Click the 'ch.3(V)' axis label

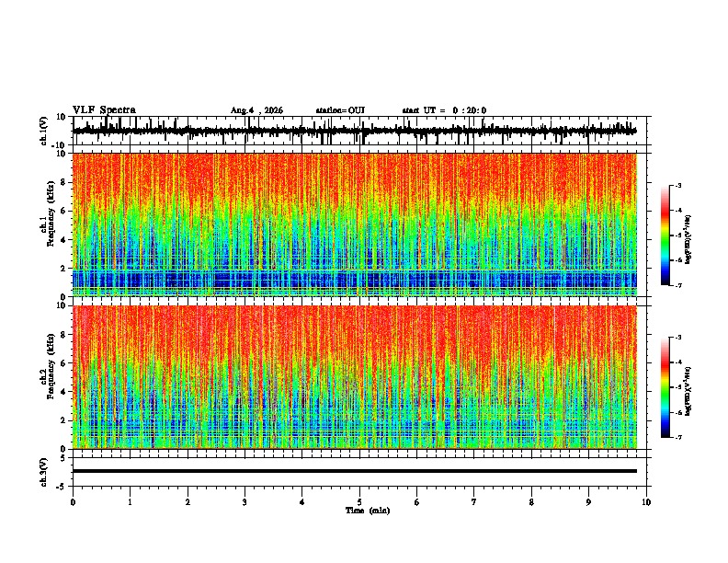[44, 472]
